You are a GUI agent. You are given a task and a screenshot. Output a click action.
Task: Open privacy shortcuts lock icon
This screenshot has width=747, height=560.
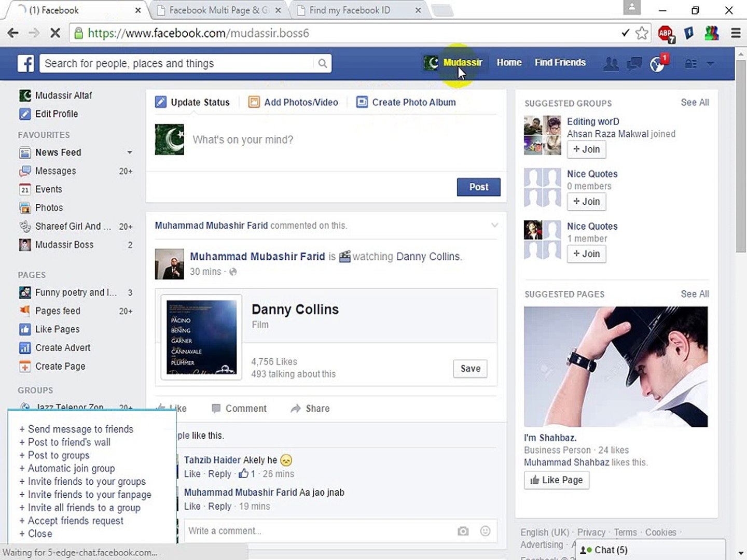coord(690,64)
